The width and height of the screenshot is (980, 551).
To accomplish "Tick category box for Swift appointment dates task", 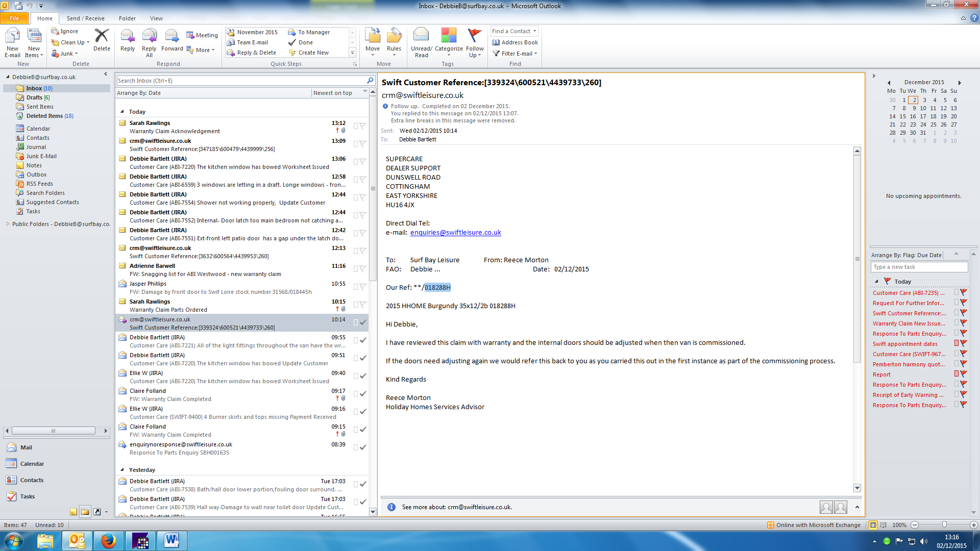I will 957,344.
